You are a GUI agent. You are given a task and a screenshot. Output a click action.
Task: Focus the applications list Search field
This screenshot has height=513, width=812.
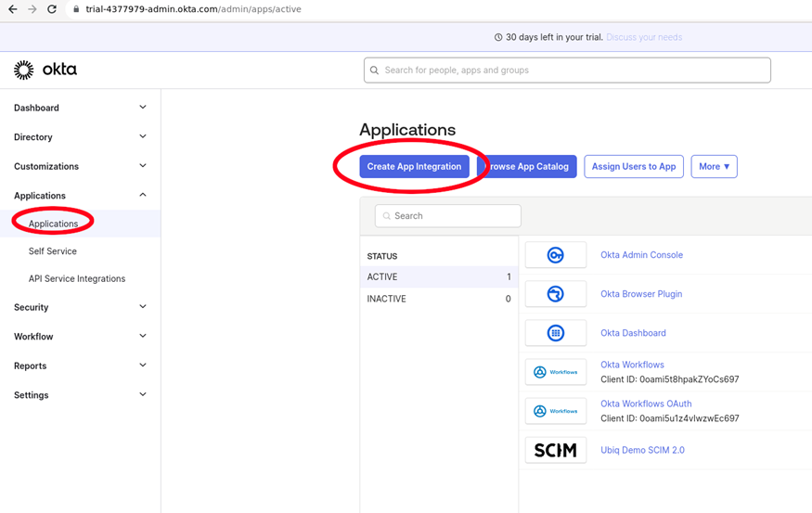448,216
